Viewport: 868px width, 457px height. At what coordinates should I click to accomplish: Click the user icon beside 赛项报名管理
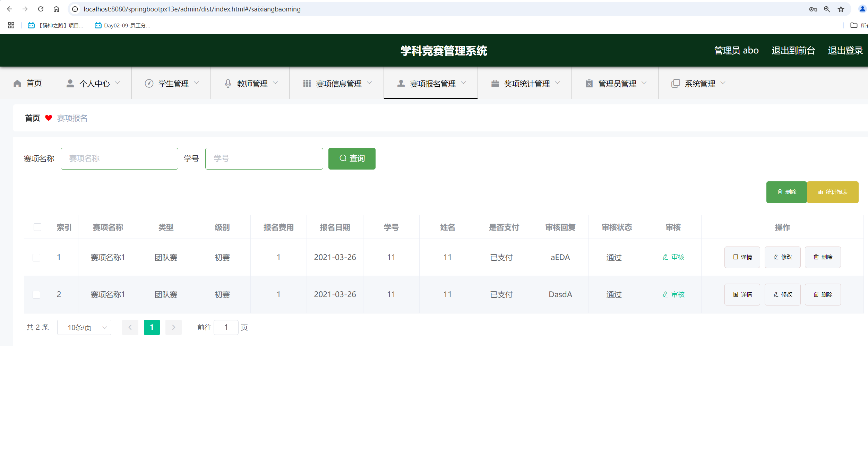click(401, 83)
